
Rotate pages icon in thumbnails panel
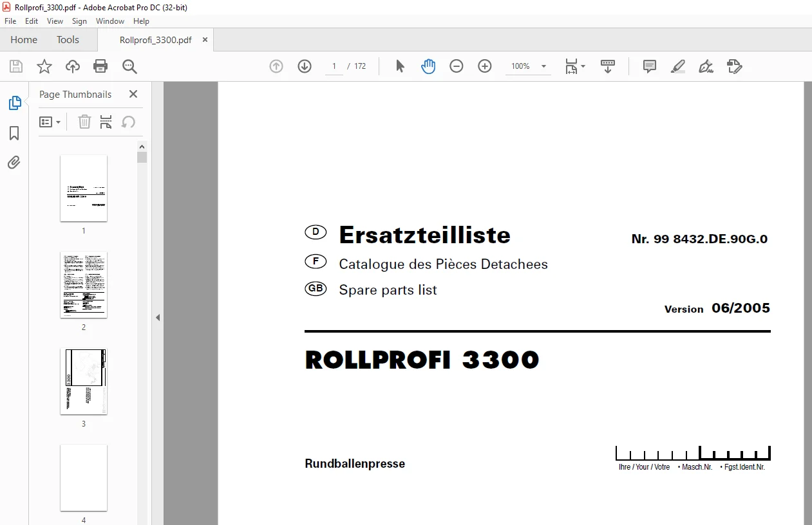pyautogui.click(x=128, y=122)
